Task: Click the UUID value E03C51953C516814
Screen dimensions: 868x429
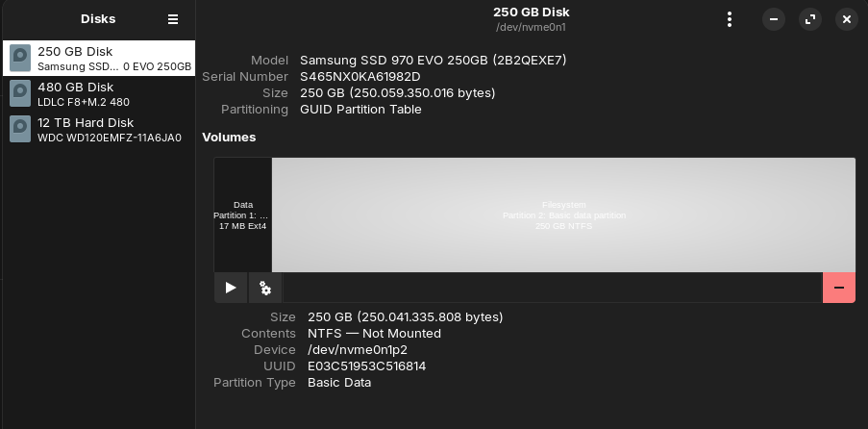Action: click(x=366, y=366)
